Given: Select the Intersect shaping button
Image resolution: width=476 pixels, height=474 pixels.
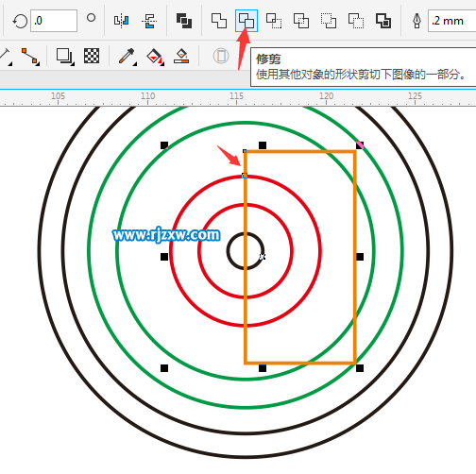Looking at the screenshot, I should pyautogui.click(x=274, y=21).
